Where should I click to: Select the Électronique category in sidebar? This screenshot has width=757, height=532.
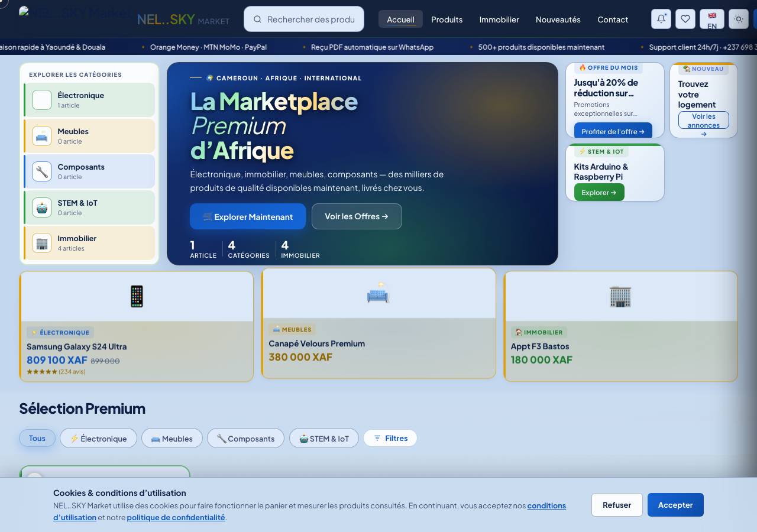click(x=89, y=100)
